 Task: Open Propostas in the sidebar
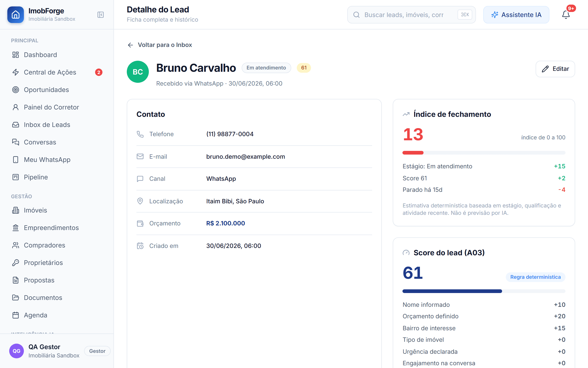pyautogui.click(x=57, y=280)
